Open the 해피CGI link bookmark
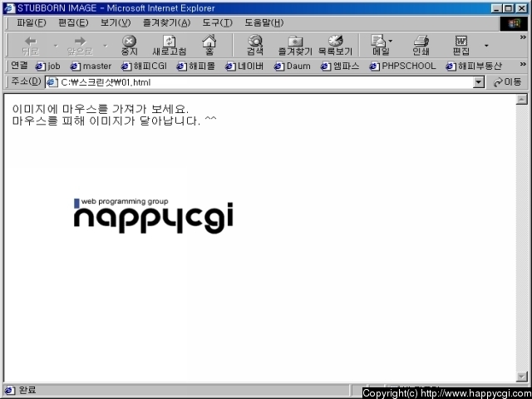532x399 pixels. 144,66
